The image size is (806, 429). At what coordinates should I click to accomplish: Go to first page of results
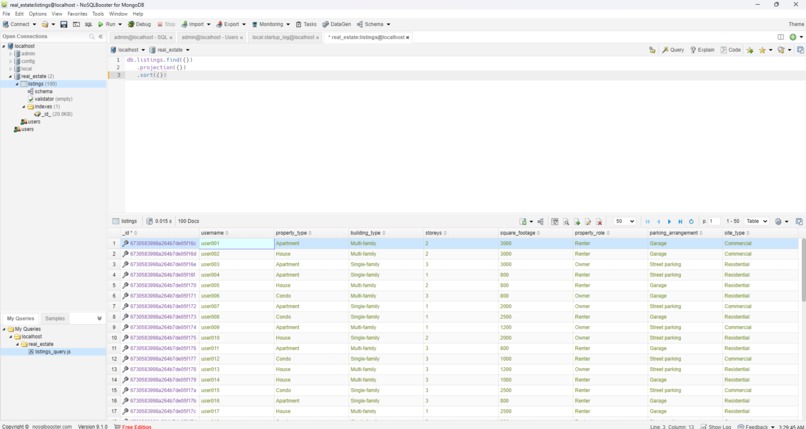pyautogui.click(x=648, y=221)
